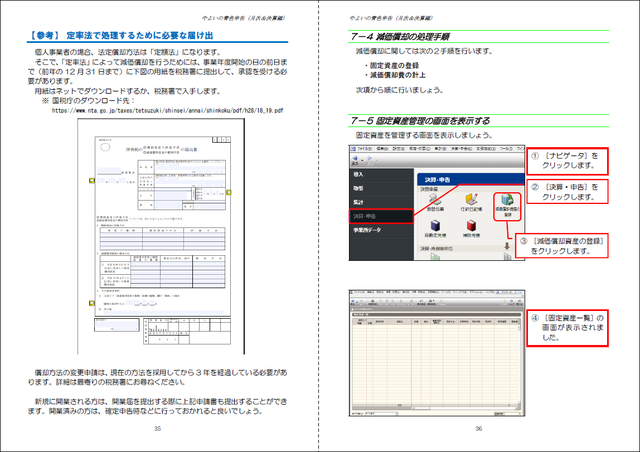The width and height of the screenshot is (640, 452).
Task: Click the blue 決算・申告 panel header
Action: pyautogui.click(x=471, y=180)
